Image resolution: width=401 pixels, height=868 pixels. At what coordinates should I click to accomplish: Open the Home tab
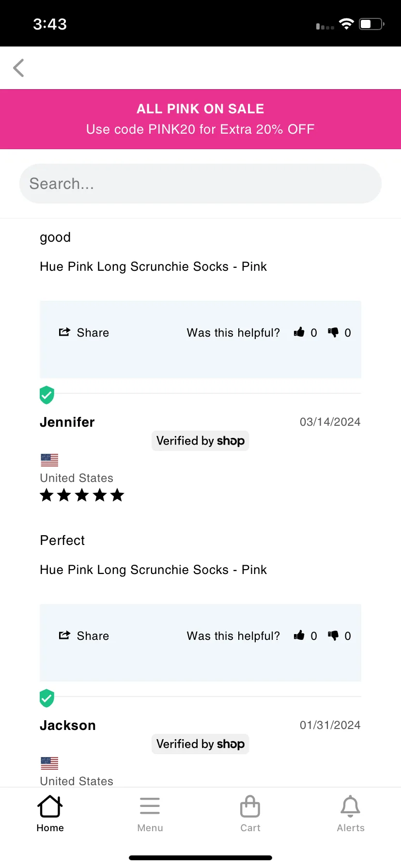pos(50,814)
